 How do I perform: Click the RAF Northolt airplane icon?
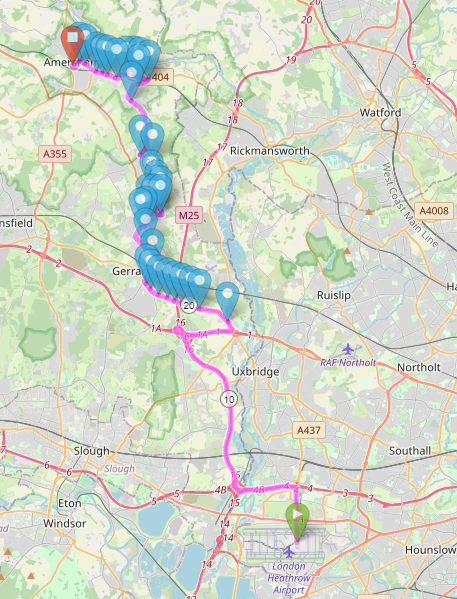348,349
